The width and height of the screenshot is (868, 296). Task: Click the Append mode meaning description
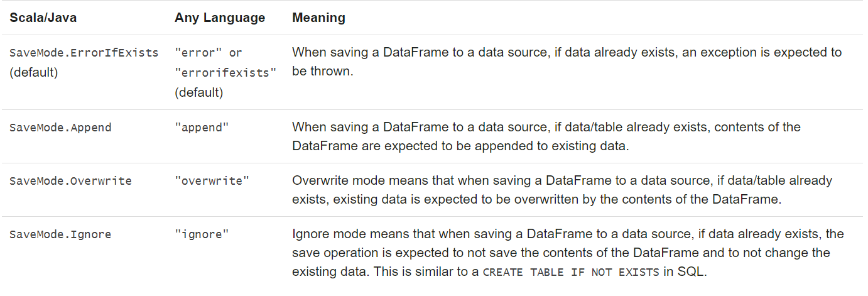point(546,136)
